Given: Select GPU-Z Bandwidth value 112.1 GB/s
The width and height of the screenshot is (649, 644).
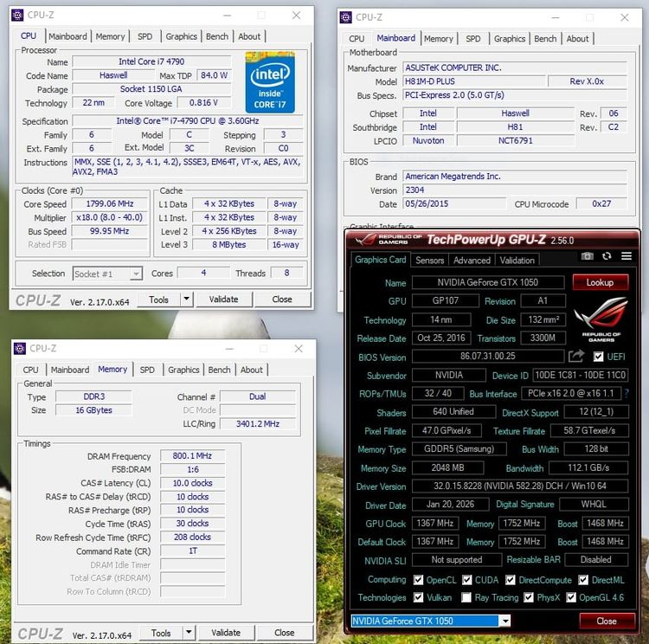Looking at the screenshot, I should click(x=588, y=467).
